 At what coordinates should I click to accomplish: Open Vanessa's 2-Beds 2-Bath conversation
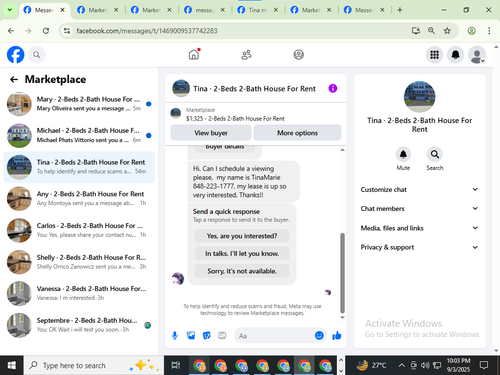click(x=79, y=293)
